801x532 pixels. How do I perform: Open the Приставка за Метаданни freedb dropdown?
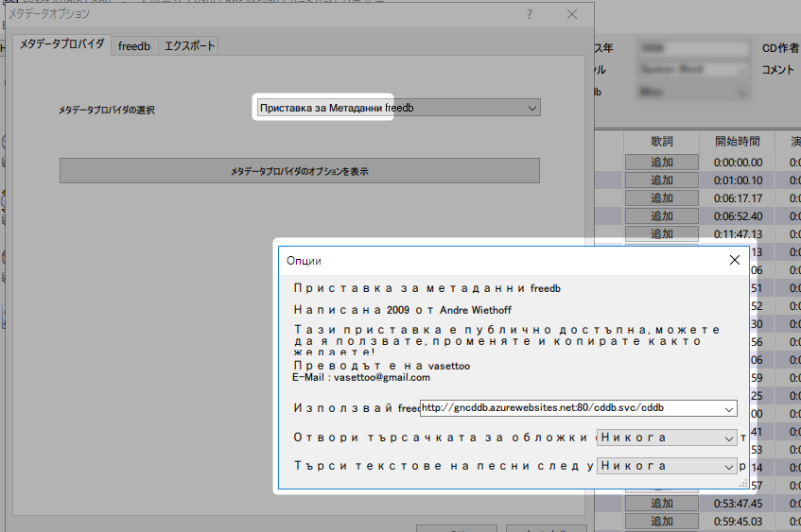point(398,108)
